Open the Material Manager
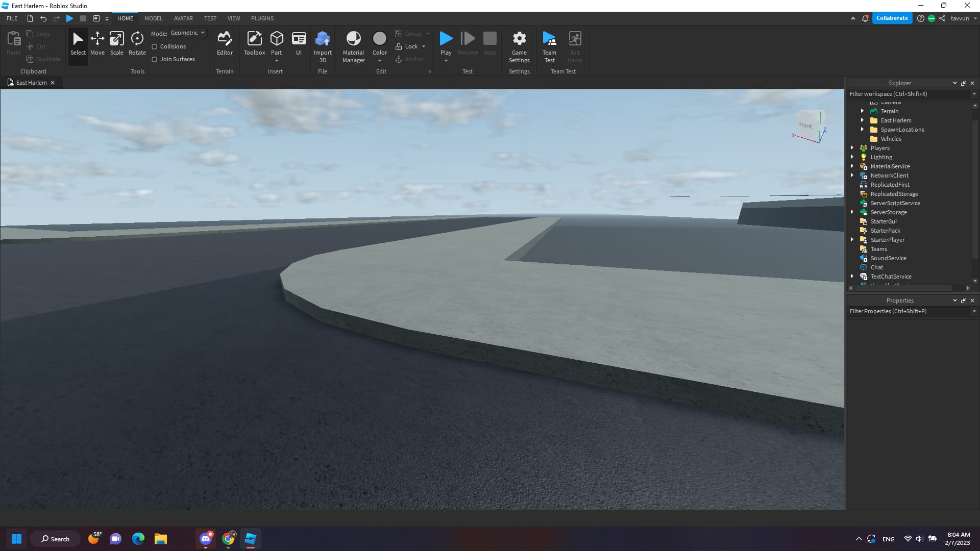Viewport: 980px width, 551px height. [x=353, y=46]
